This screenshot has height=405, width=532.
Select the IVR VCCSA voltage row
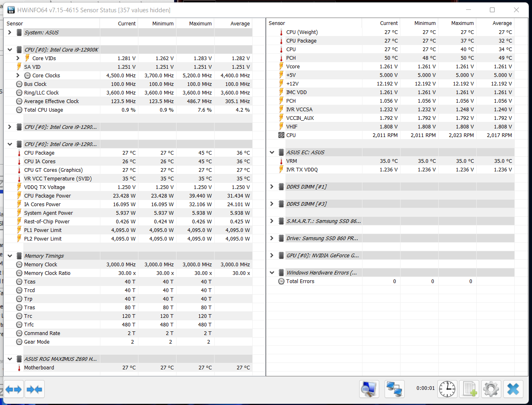coord(390,109)
